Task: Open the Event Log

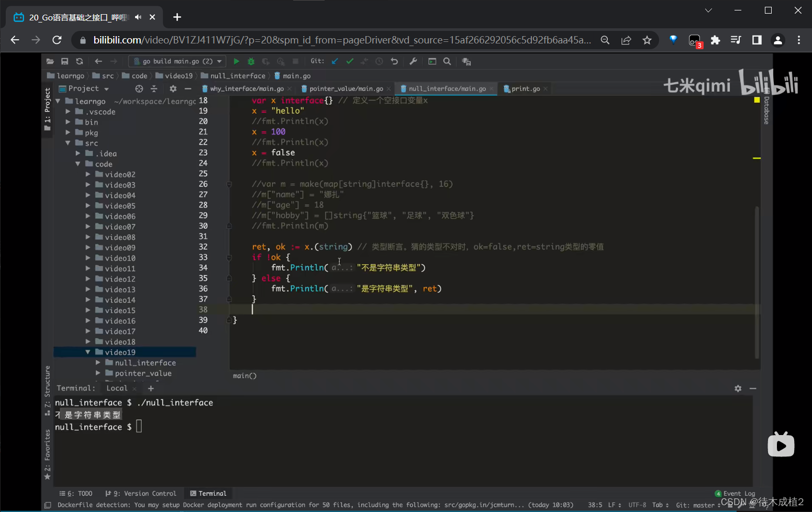Action: (x=735, y=493)
